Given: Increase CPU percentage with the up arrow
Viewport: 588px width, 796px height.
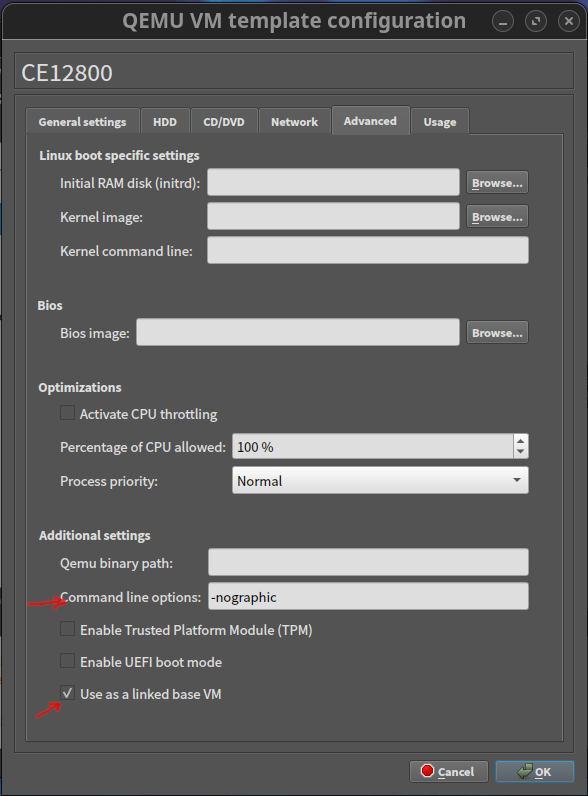Looking at the screenshot, I should point(520,441).
